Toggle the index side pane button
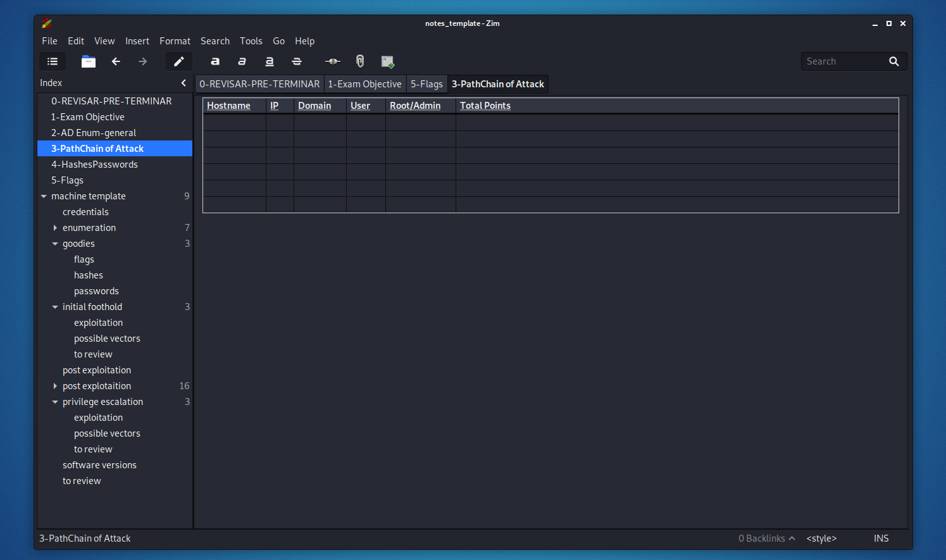 click(x=53, y=61)
